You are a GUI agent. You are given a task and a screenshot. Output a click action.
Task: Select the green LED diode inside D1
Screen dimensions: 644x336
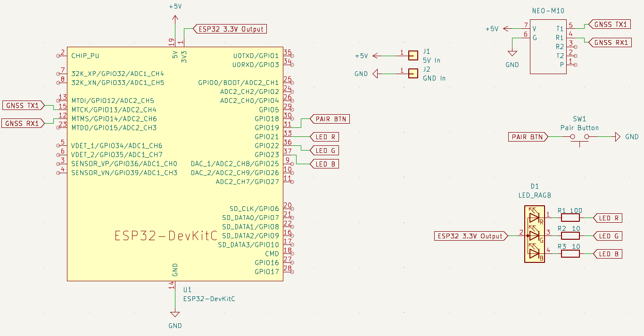click(534, 235)
